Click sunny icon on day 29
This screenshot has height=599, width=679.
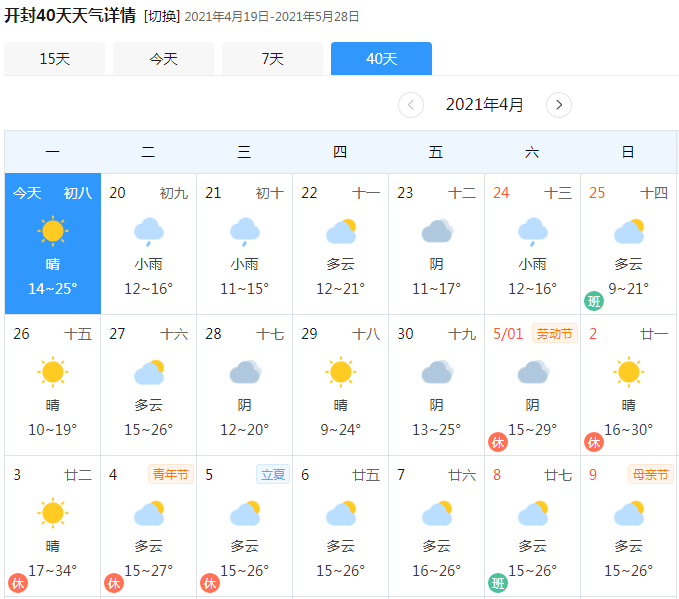tap(341, 372)
